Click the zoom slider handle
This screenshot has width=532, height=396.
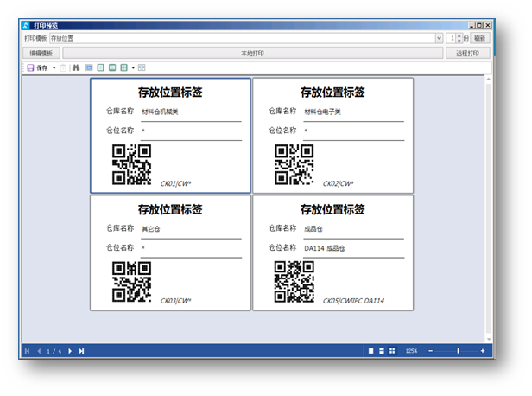tap(458, 351)
